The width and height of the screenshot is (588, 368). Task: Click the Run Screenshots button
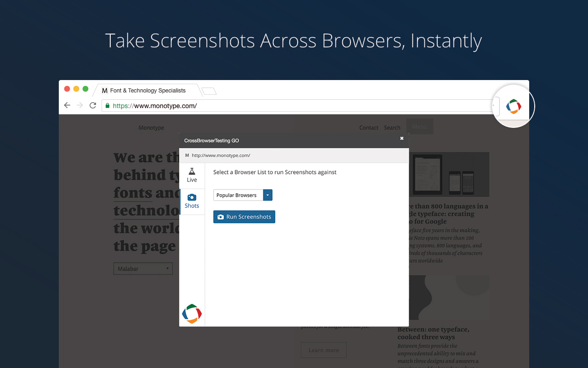pyautogui.click(x=244, y=217)
